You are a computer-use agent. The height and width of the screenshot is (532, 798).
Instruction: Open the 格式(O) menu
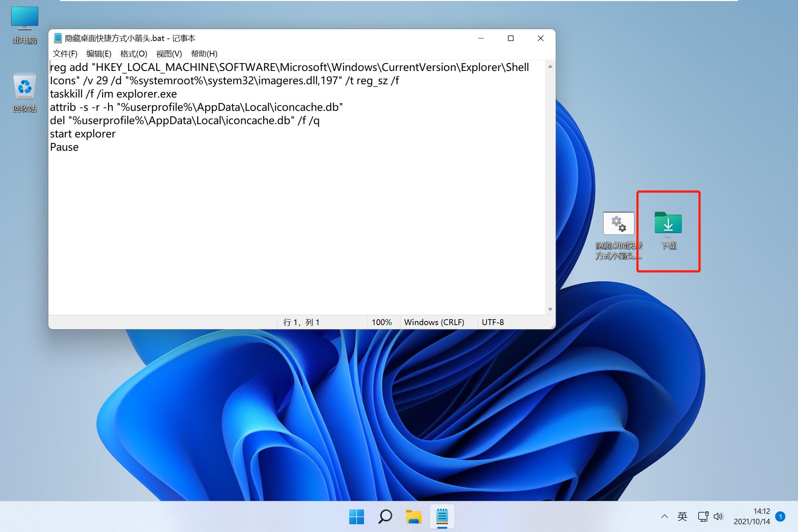pos(133,54)
